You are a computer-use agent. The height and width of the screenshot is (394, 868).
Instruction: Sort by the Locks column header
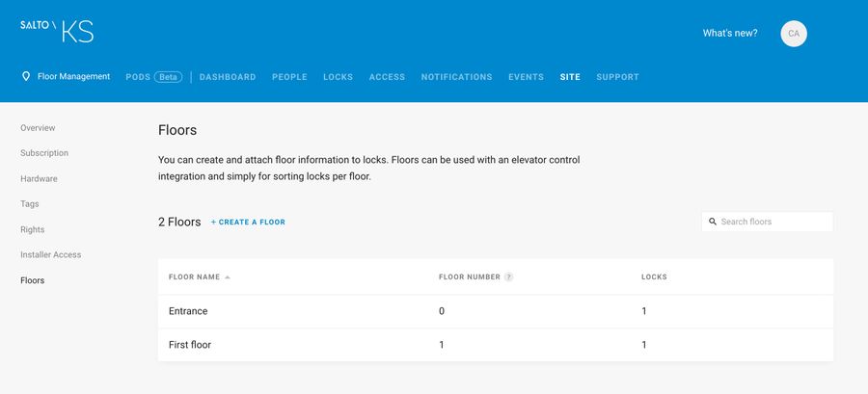[x=654, y=276]
